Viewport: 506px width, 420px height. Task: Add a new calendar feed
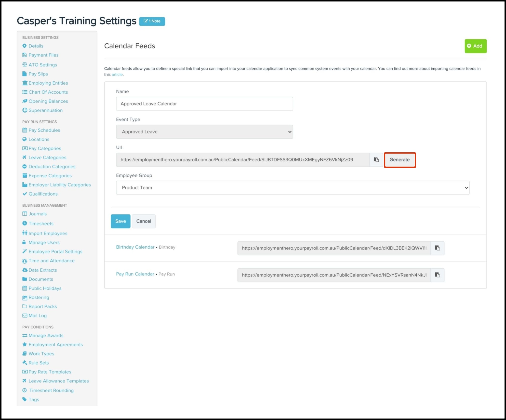pyautogui.click(x=475, y=46)
